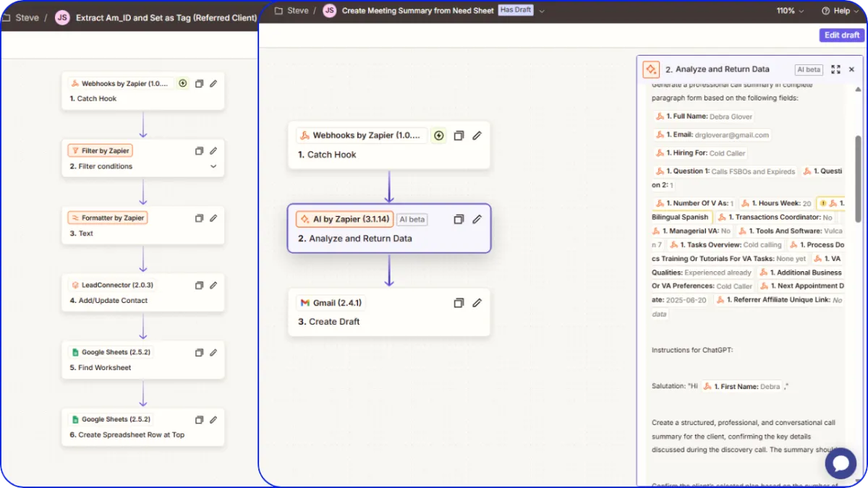Viewport: 868px width, 488px height.
Task: Expand the side panel to fullscreen
Action: click(x=835, y=69)
